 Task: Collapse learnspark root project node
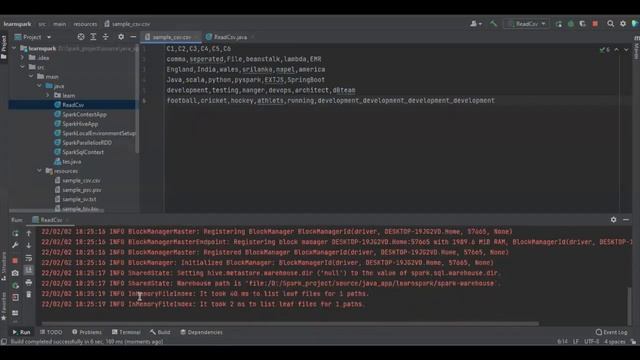(x=14, y=49)
